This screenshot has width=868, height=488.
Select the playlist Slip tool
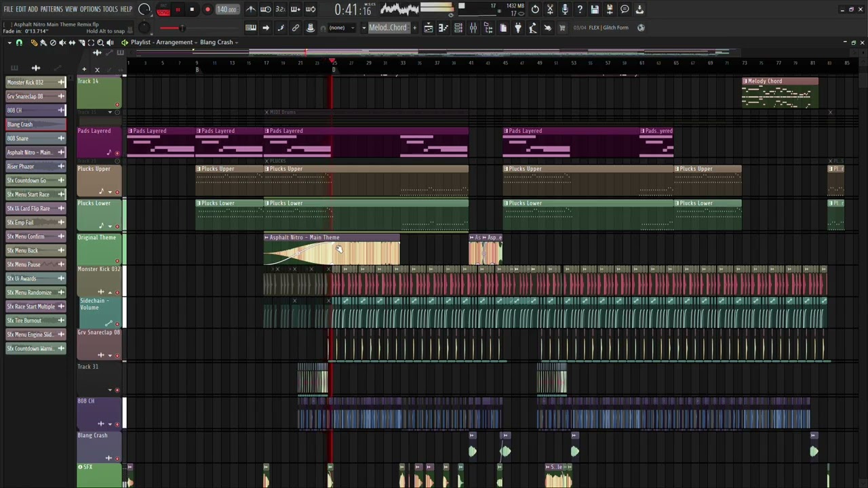[x=72, y=43]
